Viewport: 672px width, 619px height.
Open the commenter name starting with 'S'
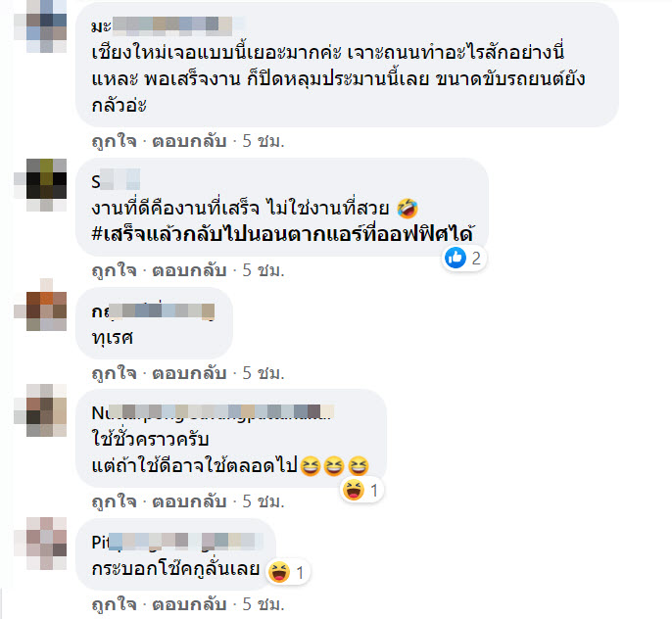pyautogui.click(x=116, y=181)
